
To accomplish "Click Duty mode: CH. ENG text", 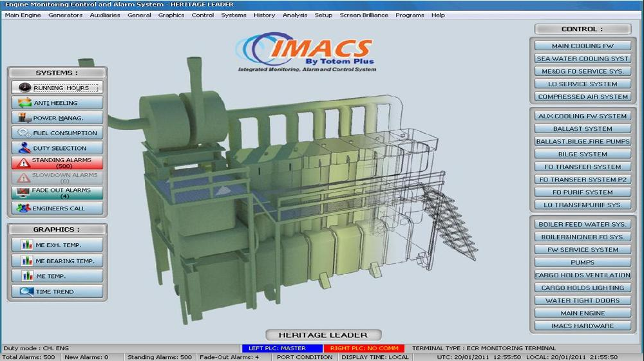I will (35, 348).
